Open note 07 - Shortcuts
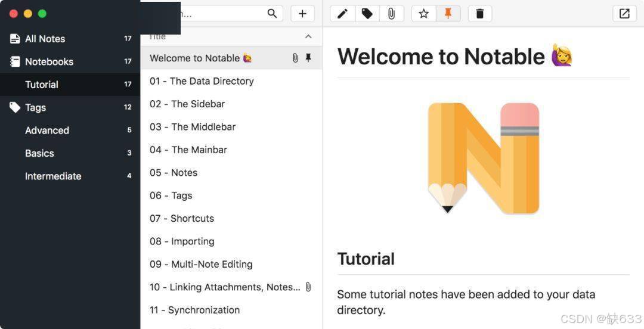Viewport: 644px width, 329px height. point(231,219)
